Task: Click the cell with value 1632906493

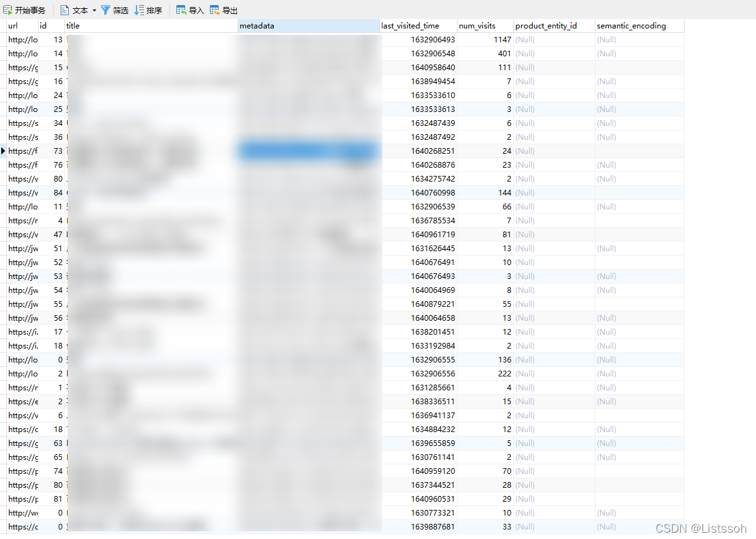Action: [418, 40]
